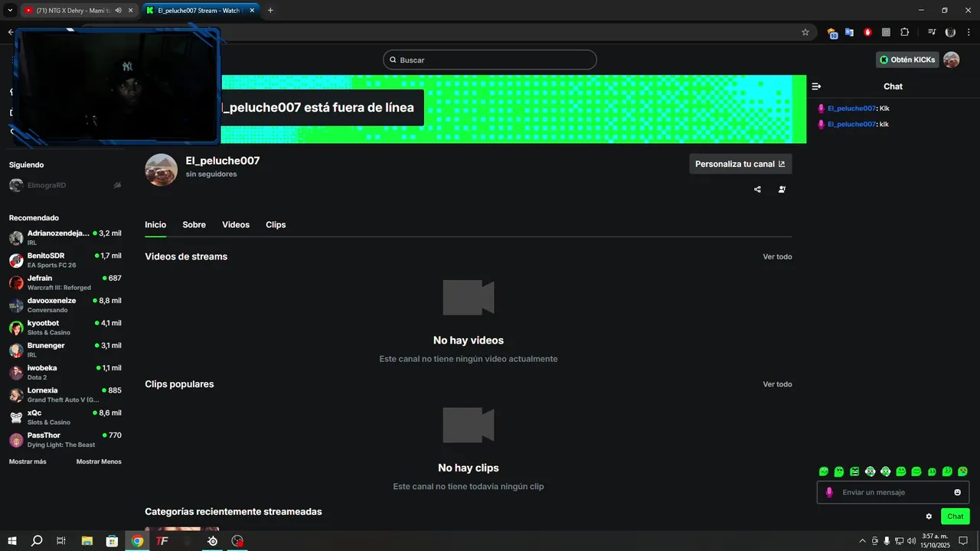Switch to the Inicio tab

pyautogui.click(x=155, y=224)
